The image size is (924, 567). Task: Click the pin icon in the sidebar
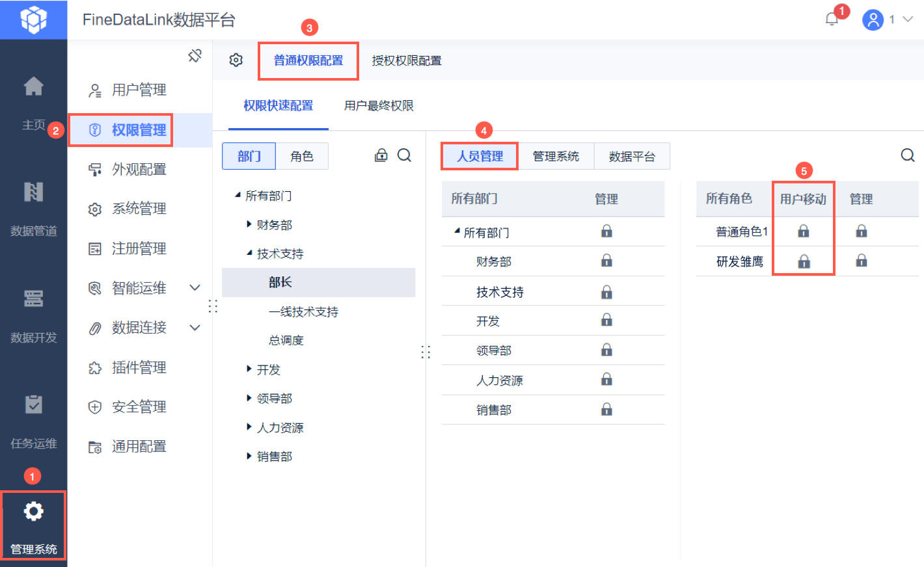tap(195, 56)
